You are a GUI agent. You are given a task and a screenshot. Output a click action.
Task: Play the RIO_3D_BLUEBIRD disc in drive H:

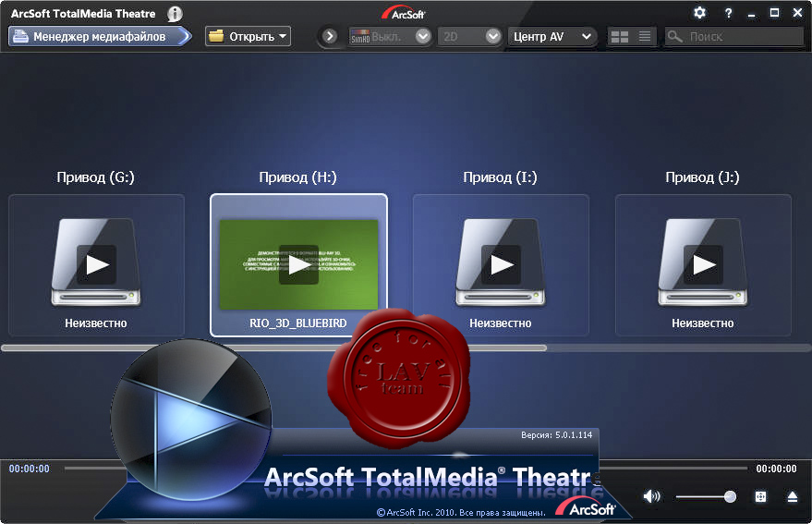coord(298,265)
